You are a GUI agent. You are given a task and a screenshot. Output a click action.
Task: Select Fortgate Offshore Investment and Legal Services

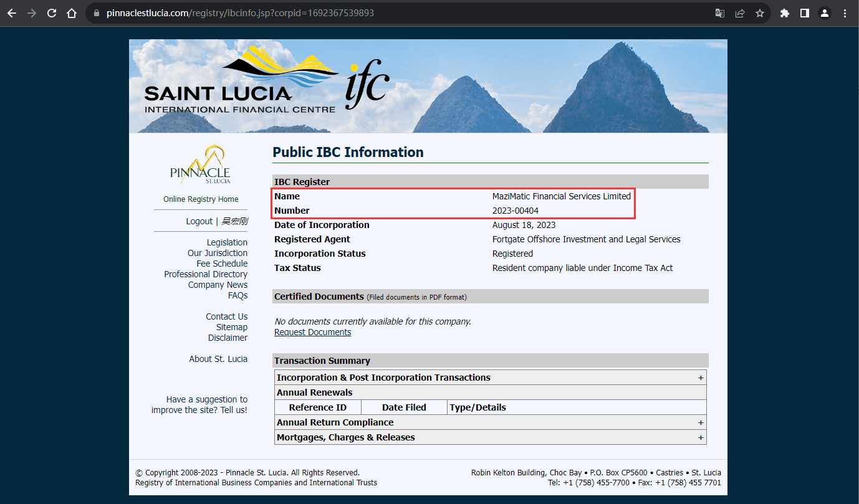pyautogui.click(x=586, y=239)
